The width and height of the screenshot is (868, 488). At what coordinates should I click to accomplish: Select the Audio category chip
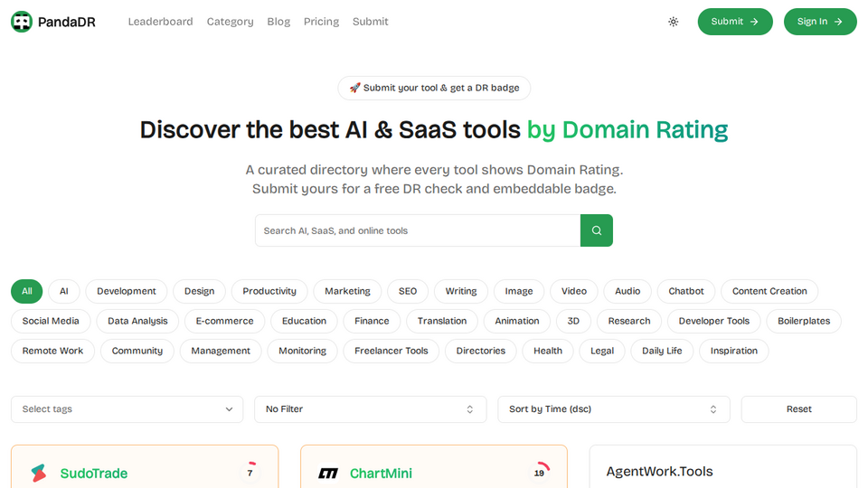(x=627, y=291)
